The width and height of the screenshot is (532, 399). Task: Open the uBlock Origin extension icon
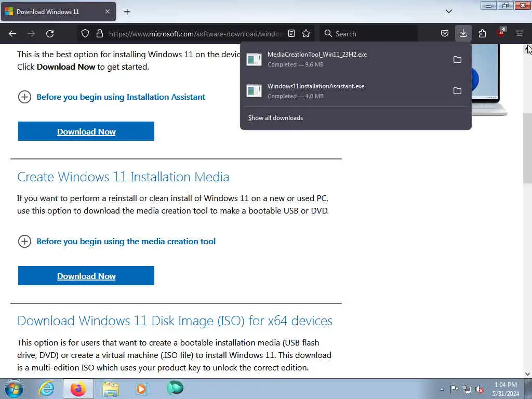(501, 33)
